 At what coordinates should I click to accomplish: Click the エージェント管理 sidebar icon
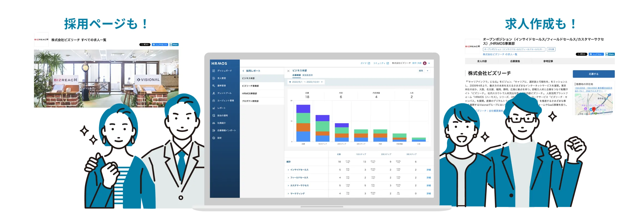214,101
